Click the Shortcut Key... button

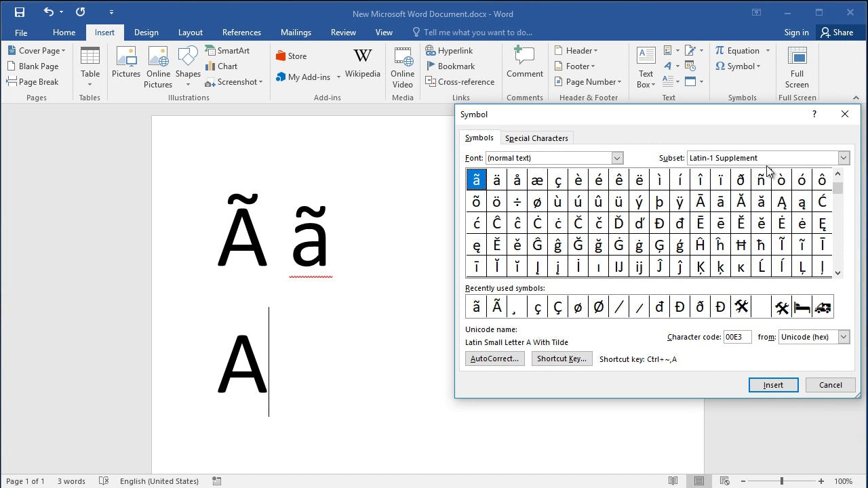pyautogui.click(x=561, y=359)
